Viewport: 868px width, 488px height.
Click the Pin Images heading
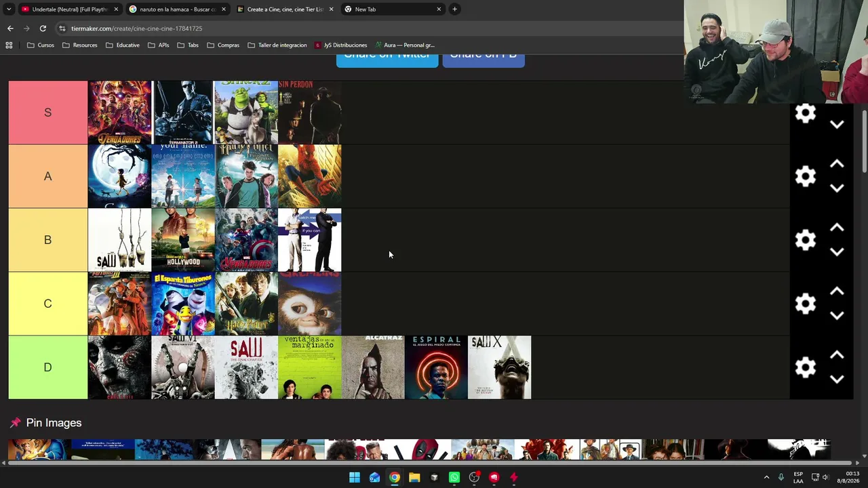(x=54, y=423)
